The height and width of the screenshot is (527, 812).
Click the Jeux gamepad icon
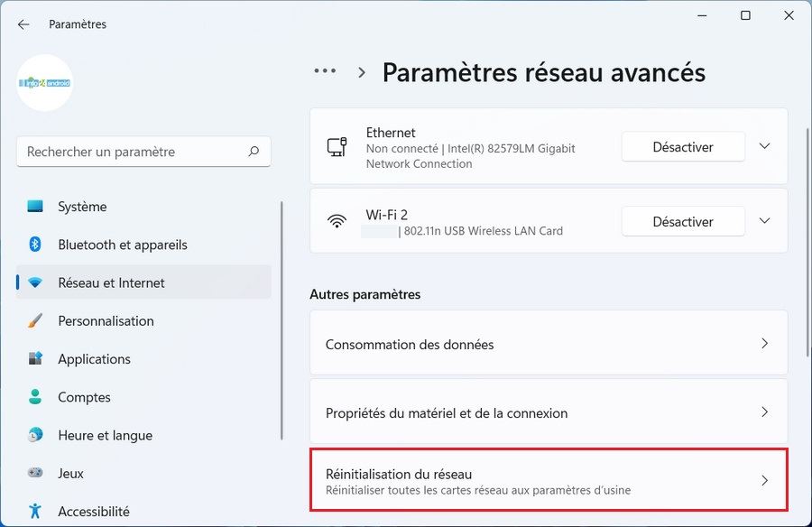[x=35, y=473]
